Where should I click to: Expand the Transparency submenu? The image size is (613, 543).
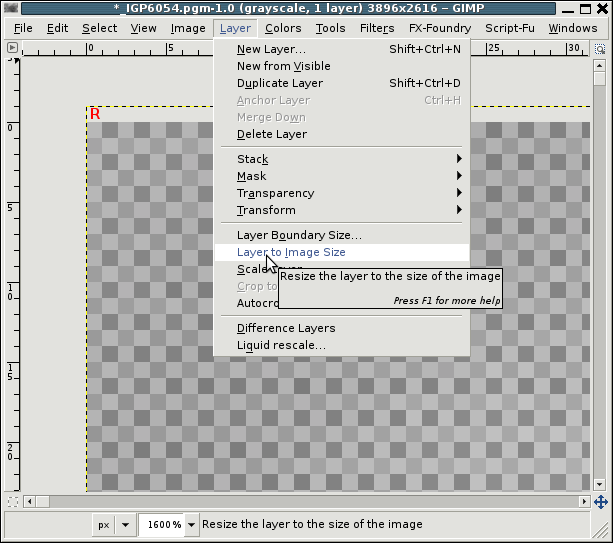[x=342, y=193]
